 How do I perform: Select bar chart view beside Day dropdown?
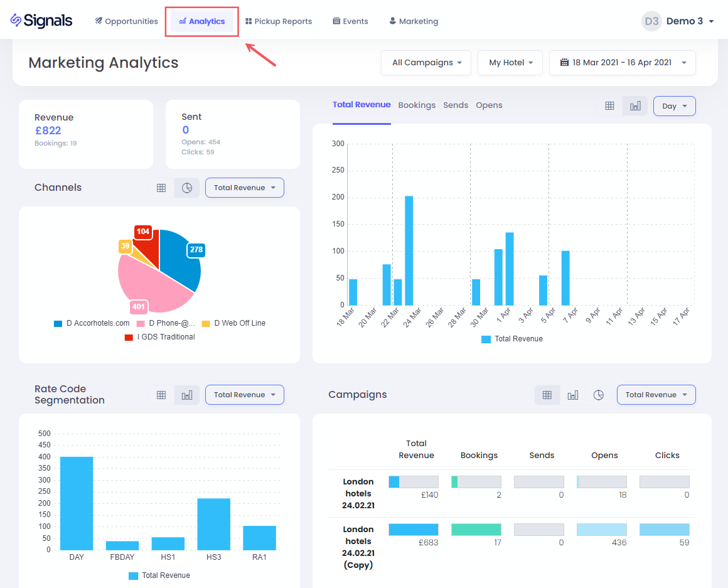pos(635,106)
